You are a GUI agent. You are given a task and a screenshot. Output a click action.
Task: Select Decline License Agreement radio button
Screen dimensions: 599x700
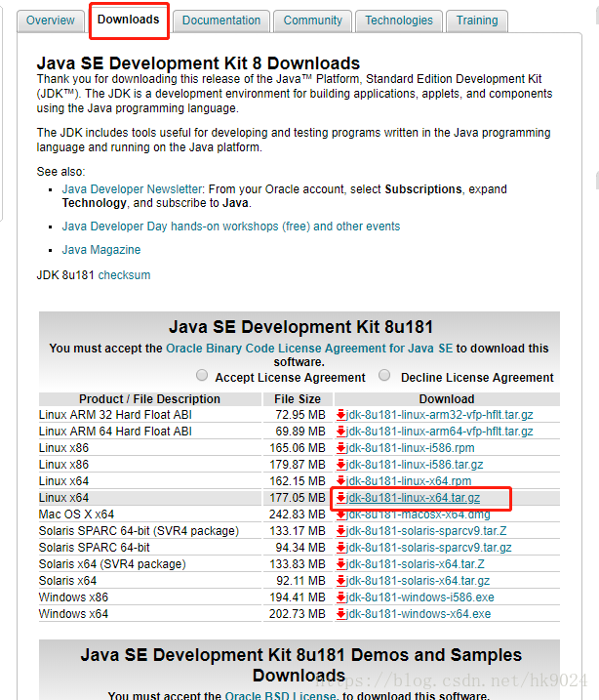[384, 375]
